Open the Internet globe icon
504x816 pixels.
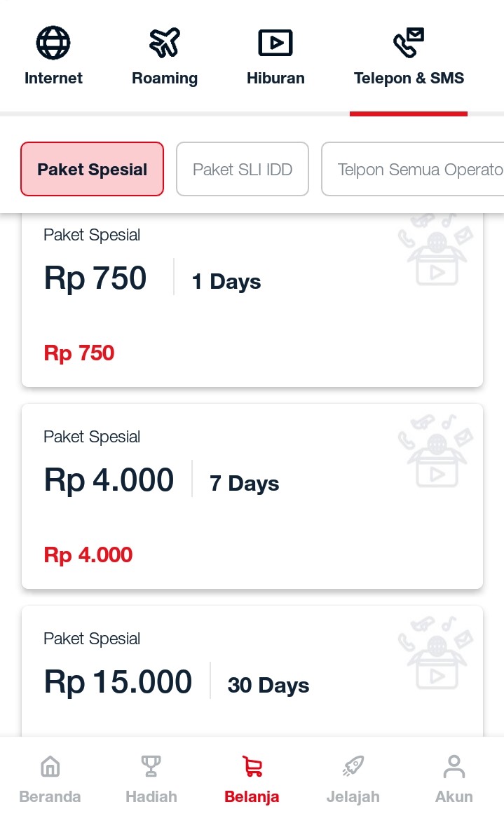tap(53, 42)
